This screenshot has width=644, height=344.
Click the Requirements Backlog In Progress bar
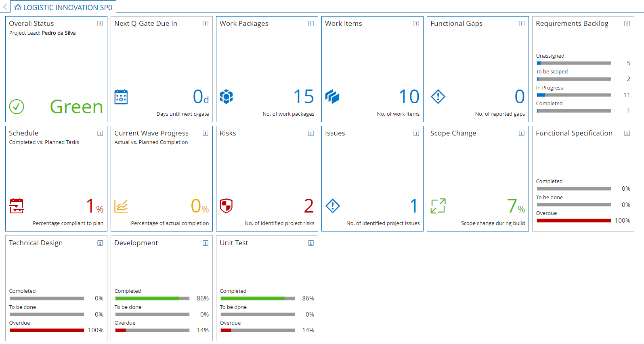click(x=574, y=95)
